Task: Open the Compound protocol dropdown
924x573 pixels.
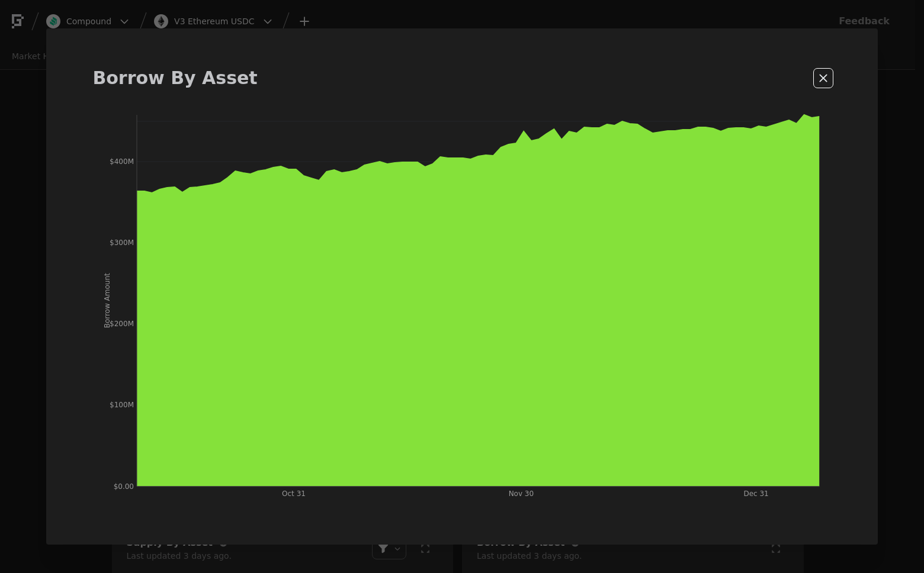Action: click(88, 21)
